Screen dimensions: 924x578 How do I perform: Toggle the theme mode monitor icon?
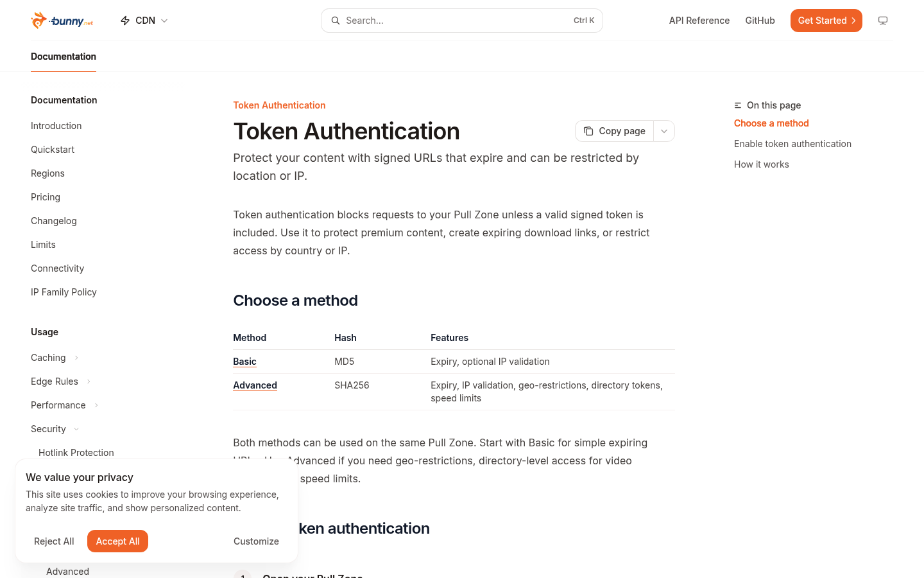[883, 21]
